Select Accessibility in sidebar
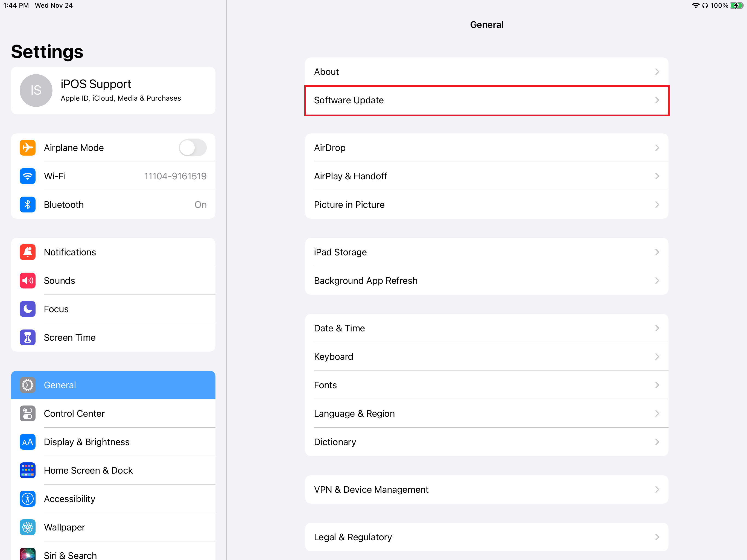Screen dimensions: 747x560 (113, 498)
